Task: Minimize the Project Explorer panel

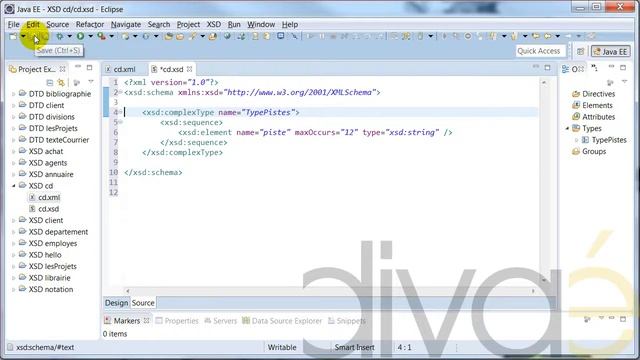Action: 78,67
